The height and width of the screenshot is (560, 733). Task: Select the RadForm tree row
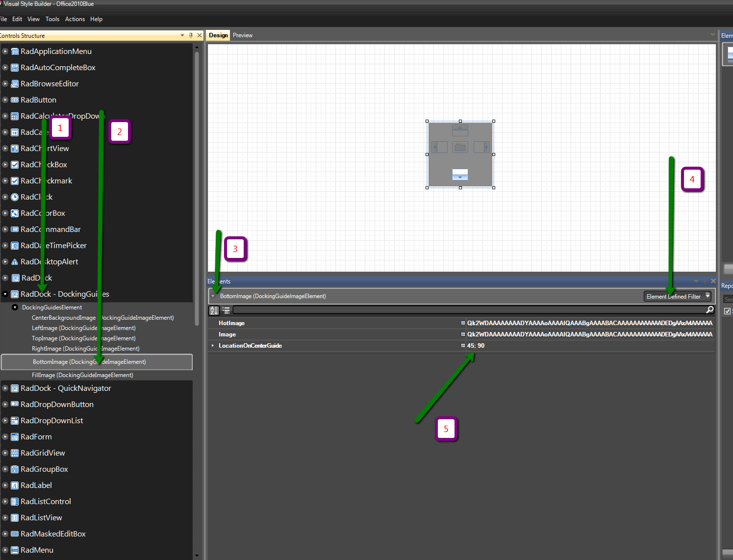tap(97, 437)
